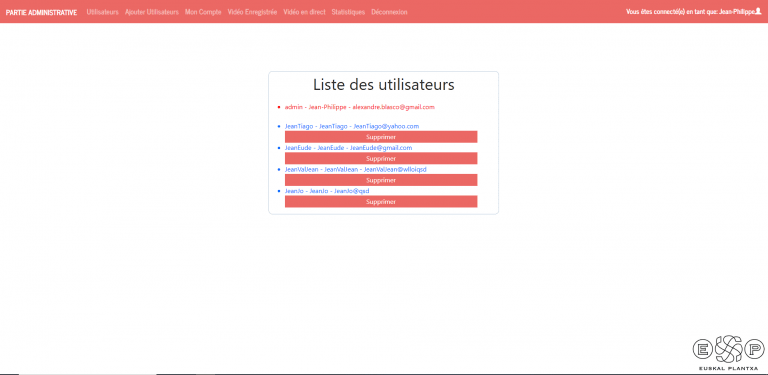This screenshot has height=375, width=768.
Task: Open the Mon Compte menu item
Action: point(203,12)
